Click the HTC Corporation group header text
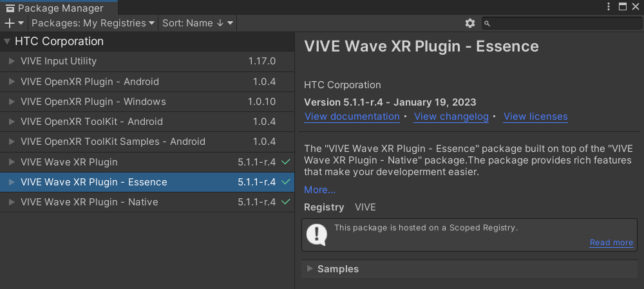 coord(59,41)
